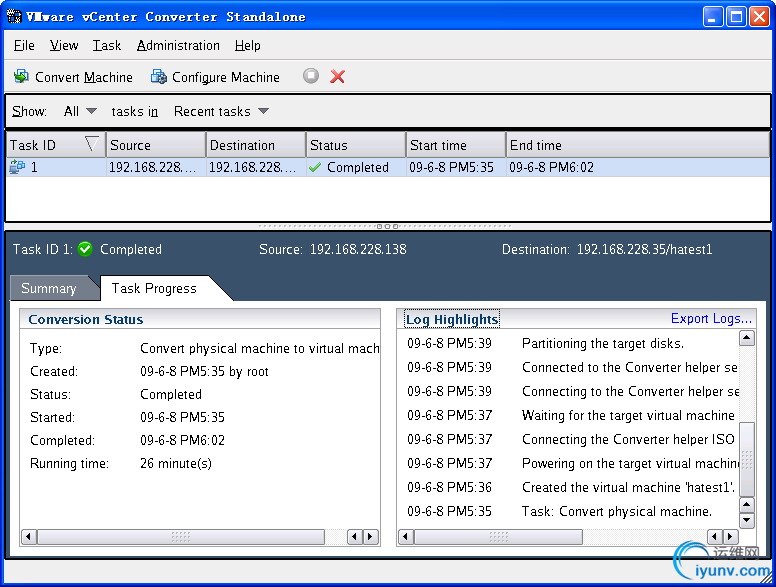Click the Task ID column header
The height and width of the screenshot is (587, 776).
[56, 145]
